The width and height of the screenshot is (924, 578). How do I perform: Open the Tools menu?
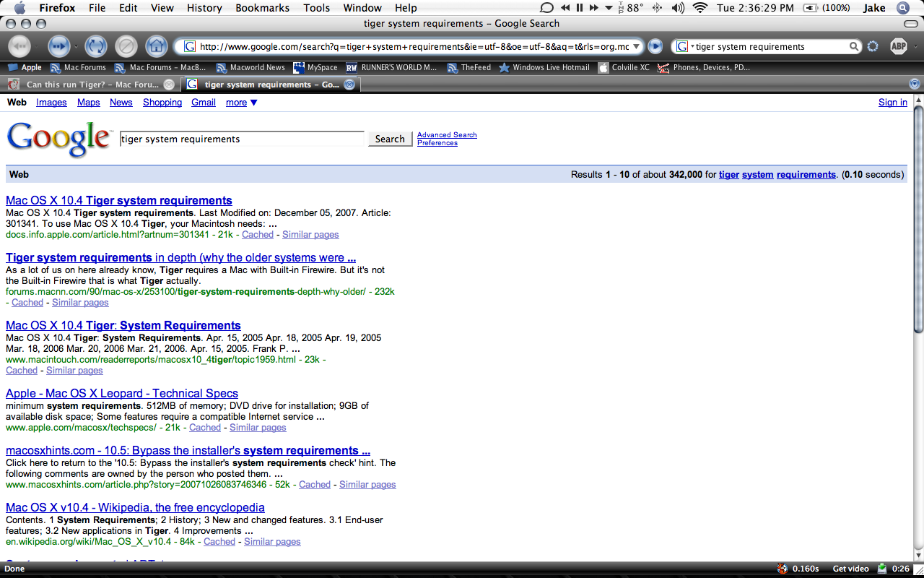point(317,8)
